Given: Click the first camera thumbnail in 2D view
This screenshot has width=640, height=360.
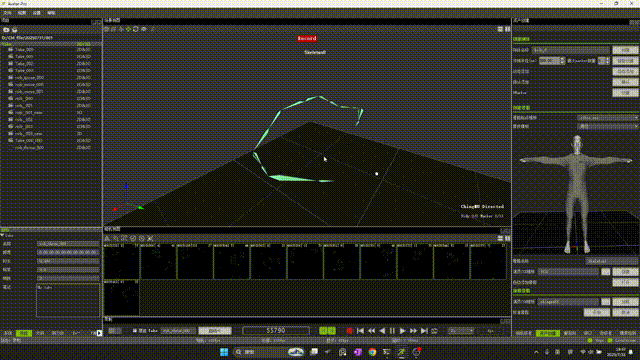Looking at the screenshot, I should tap(121, 262).
